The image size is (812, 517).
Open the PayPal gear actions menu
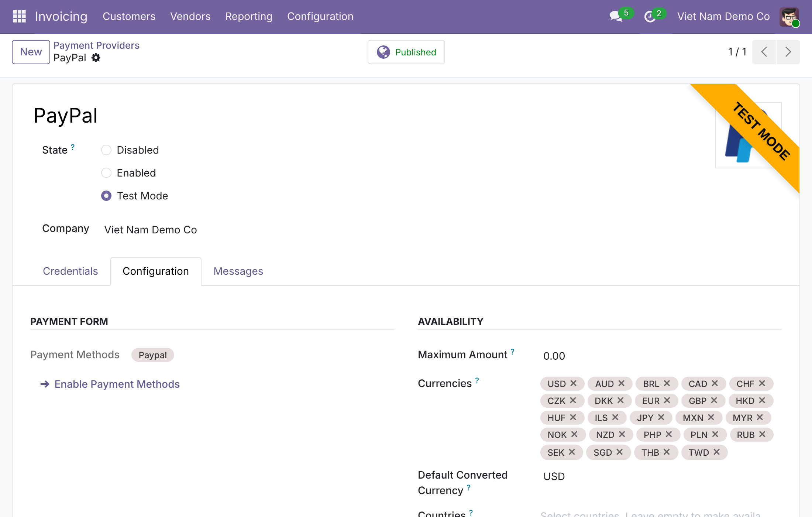(x=96, y=58)
